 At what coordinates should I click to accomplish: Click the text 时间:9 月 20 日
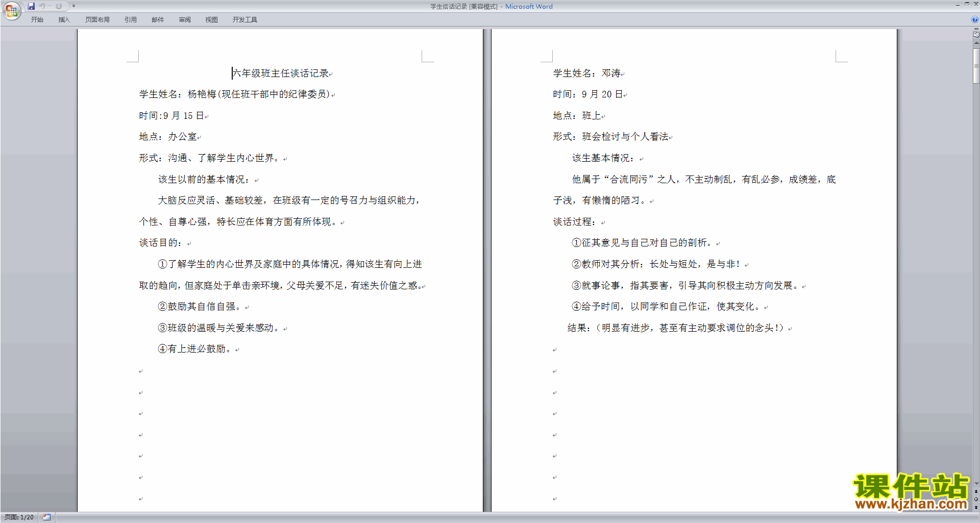click(587, 94)
